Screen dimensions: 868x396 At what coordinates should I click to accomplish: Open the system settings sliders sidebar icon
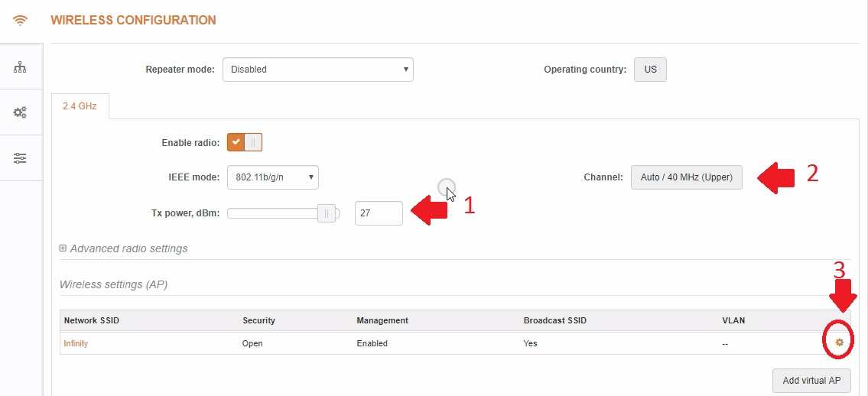point(21,159)
